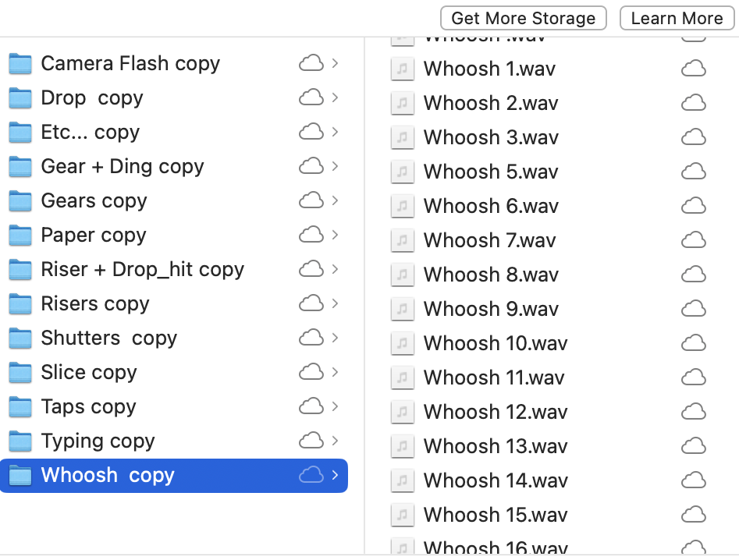Click audio file icon of Whoosh 12.wav

point(402,412)
